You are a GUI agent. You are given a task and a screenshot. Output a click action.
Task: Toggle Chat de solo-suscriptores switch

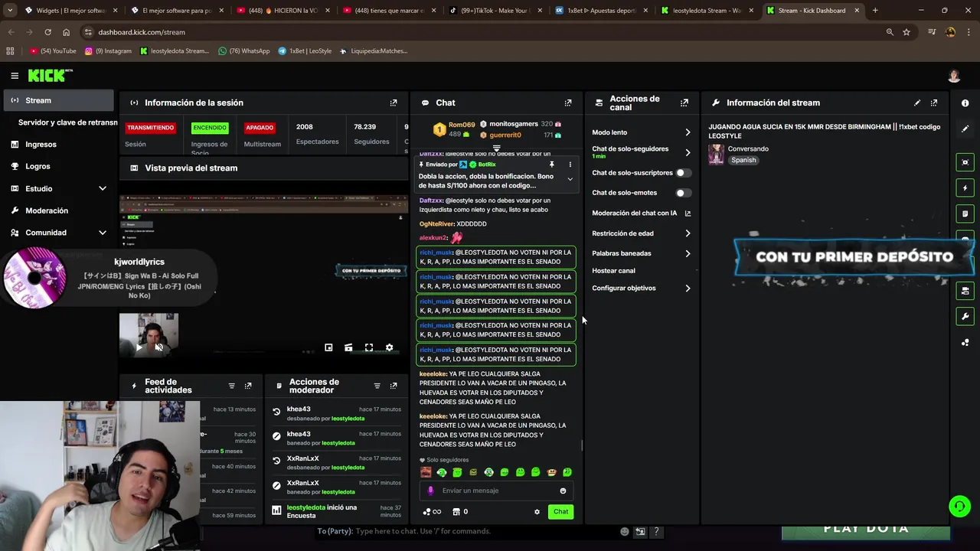[x=683, y=173]
